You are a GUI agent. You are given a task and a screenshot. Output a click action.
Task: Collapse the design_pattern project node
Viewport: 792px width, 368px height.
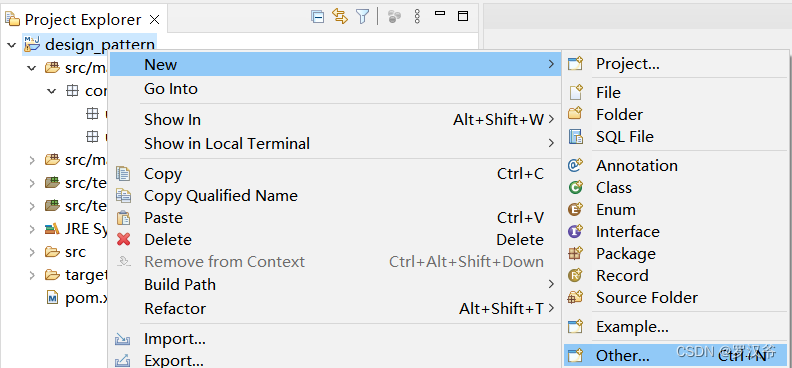(x=11, y=45)
